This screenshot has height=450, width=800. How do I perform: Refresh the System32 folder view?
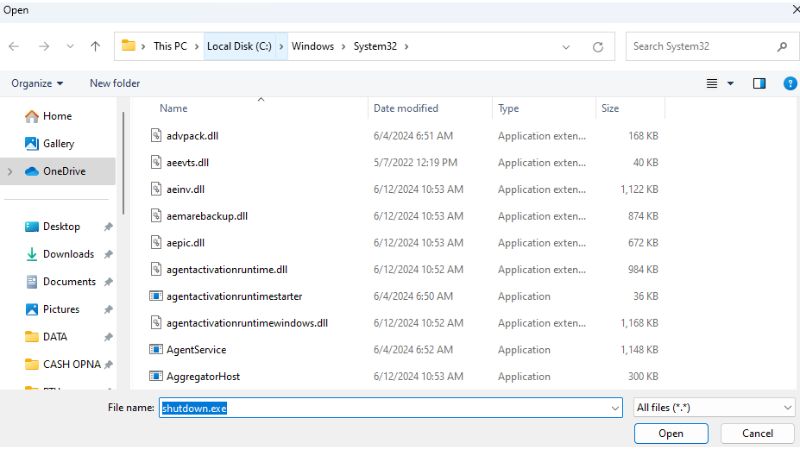597,46
